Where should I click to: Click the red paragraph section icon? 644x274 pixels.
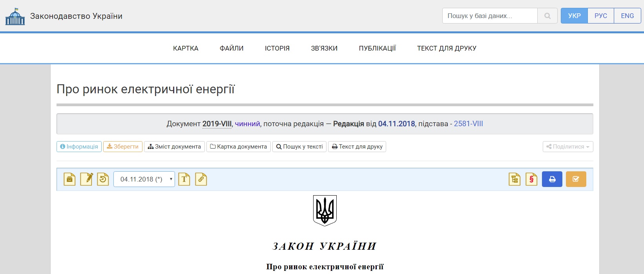531,179
